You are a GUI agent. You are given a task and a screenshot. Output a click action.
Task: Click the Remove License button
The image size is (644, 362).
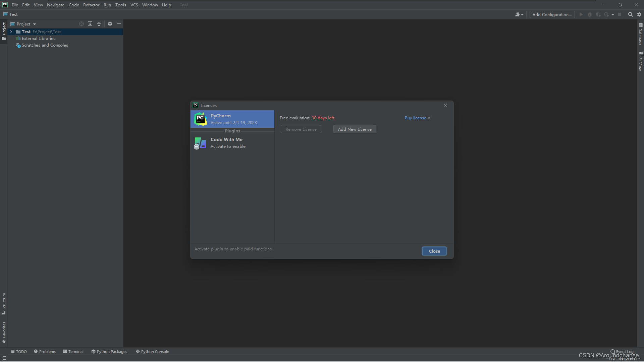pyautogui.click(x=301, y=129)
